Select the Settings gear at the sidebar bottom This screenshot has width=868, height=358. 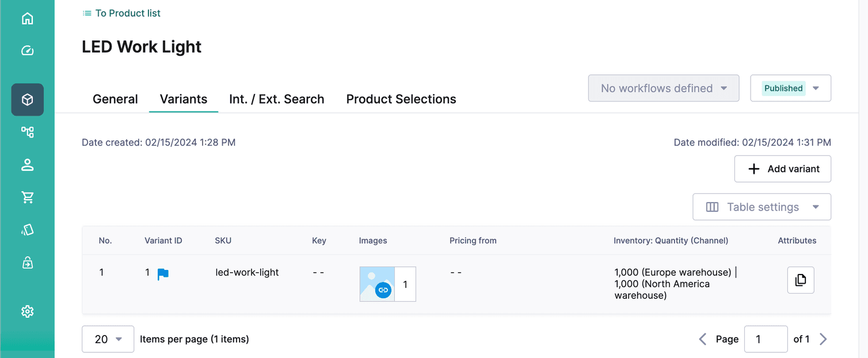(x=27, y=311)
